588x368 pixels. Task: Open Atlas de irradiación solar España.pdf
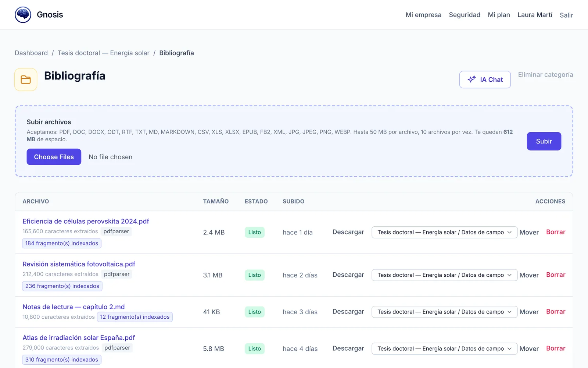pyautogui.click(x=79, y=338)
